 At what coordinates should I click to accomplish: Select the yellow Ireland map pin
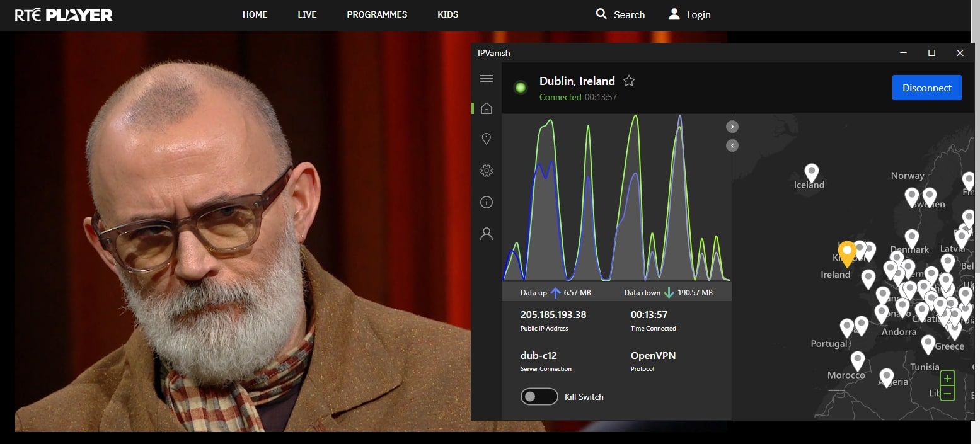[847, 254]
